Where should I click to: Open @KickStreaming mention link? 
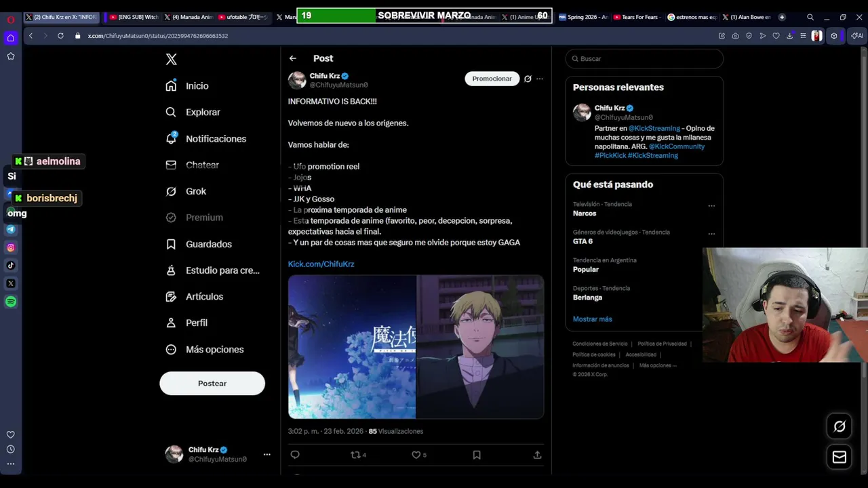coord(654,128)
